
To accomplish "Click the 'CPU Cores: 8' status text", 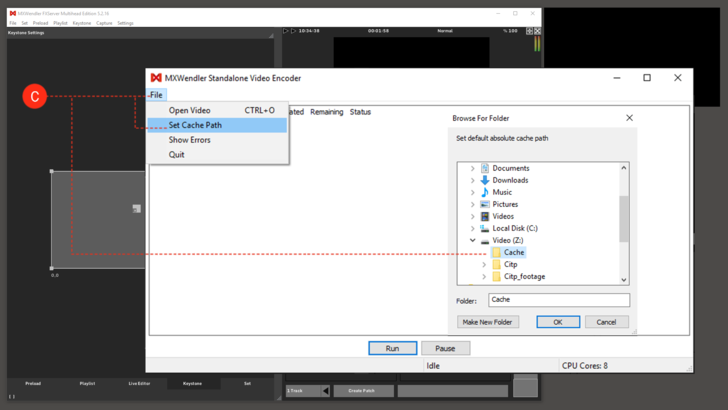I will point(585,366).
